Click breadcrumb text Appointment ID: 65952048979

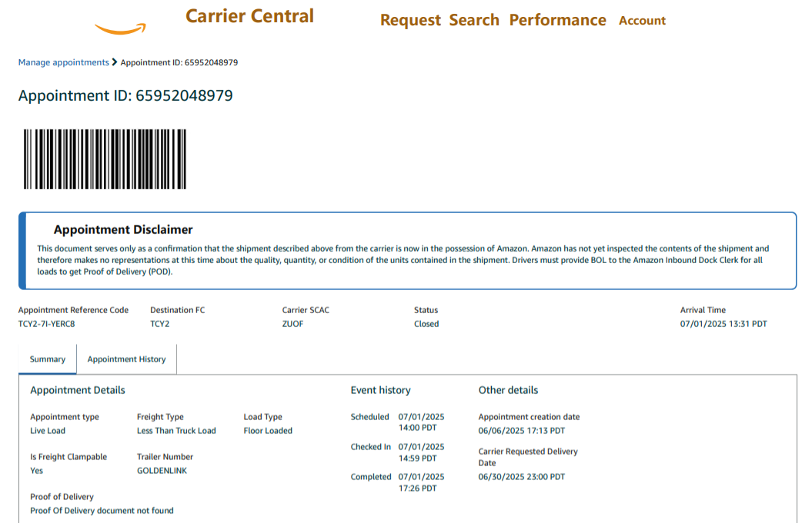179,62
